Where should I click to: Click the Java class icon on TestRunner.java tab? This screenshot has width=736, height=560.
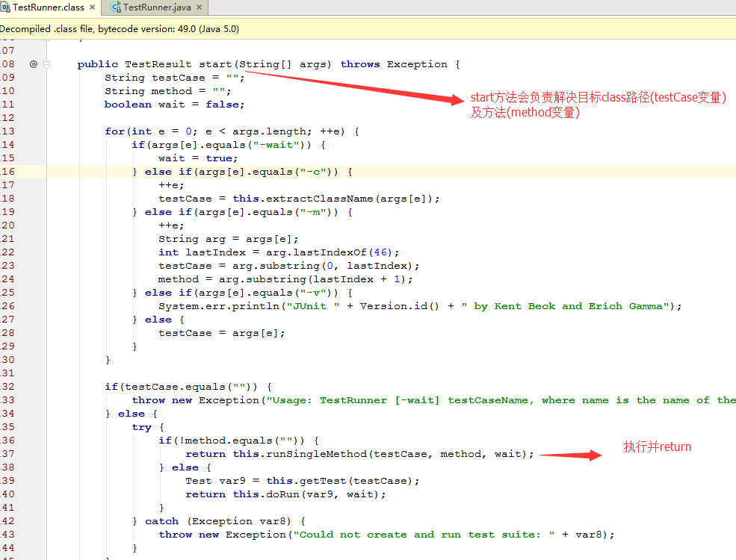tap(116, 7)
